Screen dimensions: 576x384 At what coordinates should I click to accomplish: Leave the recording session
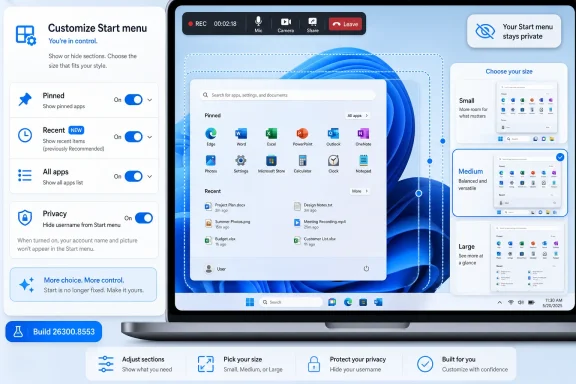(x=345, y=24)
